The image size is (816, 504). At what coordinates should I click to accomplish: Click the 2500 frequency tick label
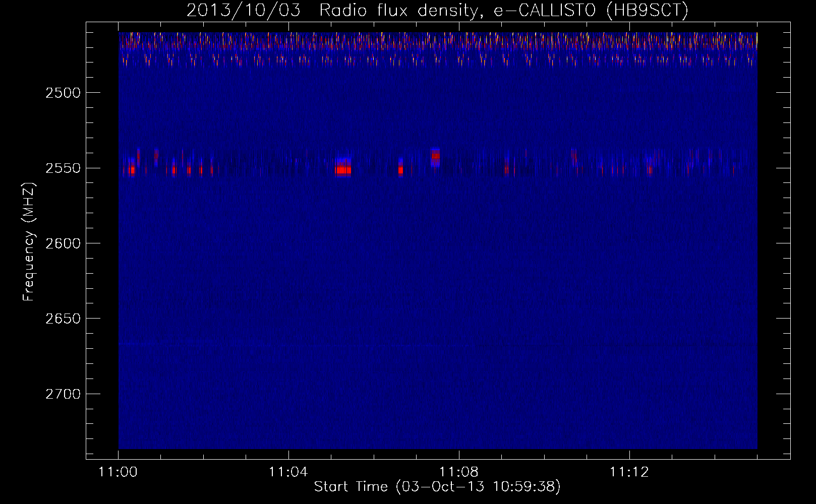coord(63,93)
